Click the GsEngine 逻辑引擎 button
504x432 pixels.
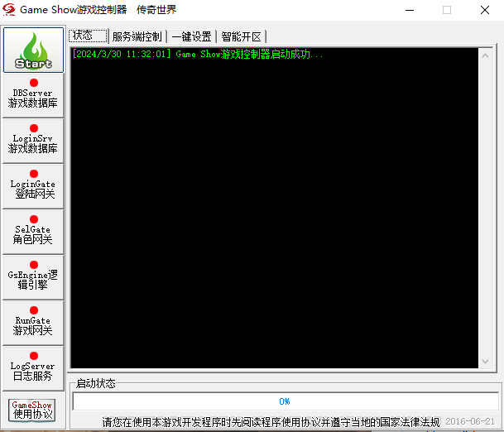(33, 277)
